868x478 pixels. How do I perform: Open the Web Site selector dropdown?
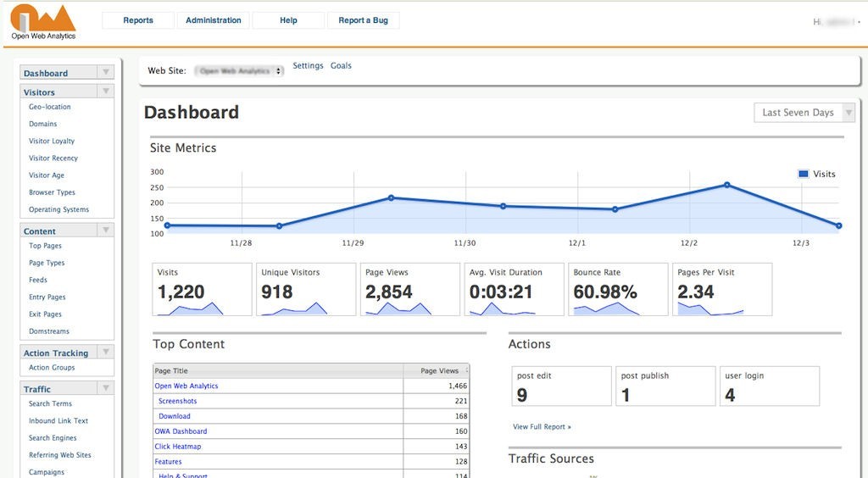(x=240, y=71)
